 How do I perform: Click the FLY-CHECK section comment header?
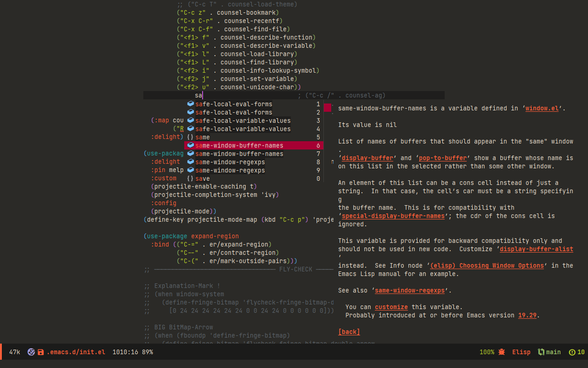pos(296,269)
